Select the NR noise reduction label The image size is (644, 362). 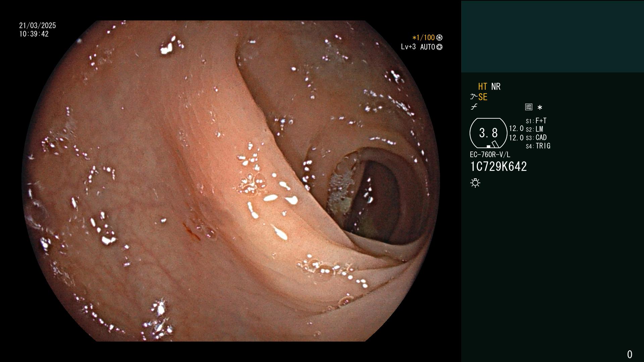click(496, 86)
